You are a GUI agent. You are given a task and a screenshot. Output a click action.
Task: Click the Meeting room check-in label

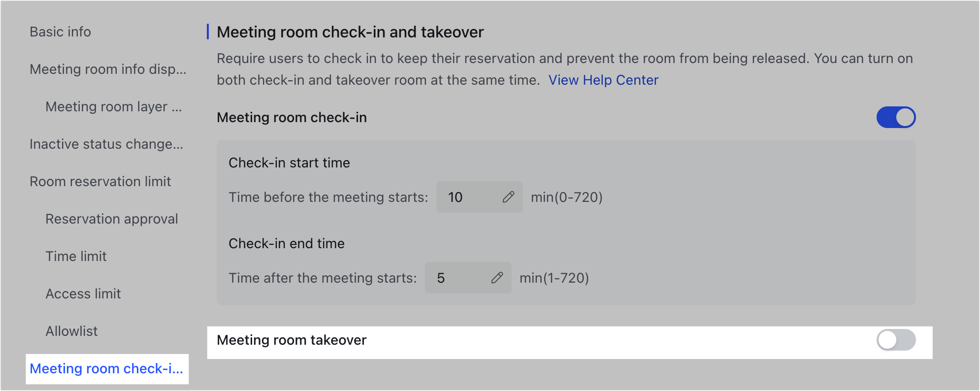tap(292, 117)
